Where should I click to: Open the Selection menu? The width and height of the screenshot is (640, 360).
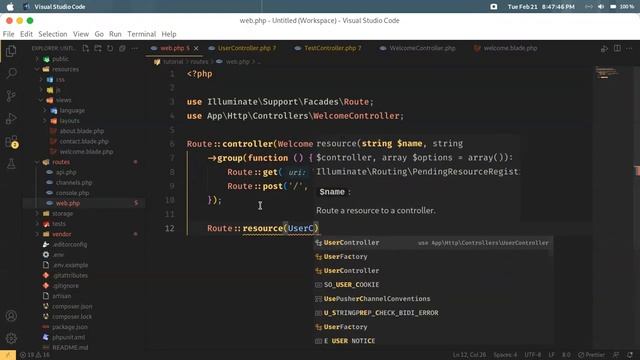pyautogui.click(x=53, y=34)
